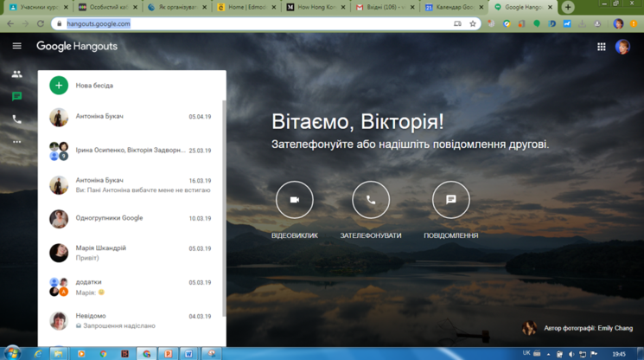644x360 pixels.
Task: Click Одногрупники Google avatar thumbnail
Action: point(59,219)
